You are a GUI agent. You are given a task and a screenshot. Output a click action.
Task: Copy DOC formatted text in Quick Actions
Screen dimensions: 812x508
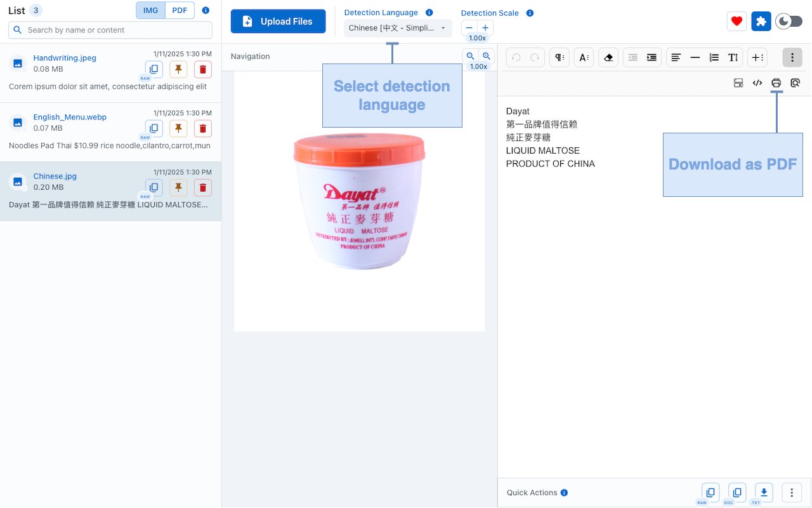(737, 492)
